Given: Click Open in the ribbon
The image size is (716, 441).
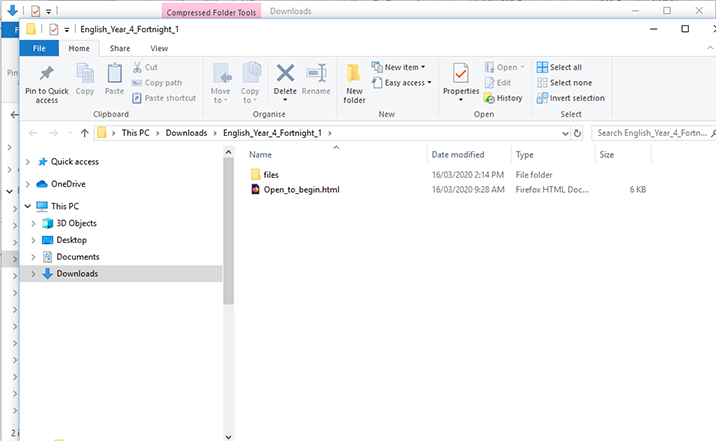Looking at the screenshot, I should click(x=504, y=67).
